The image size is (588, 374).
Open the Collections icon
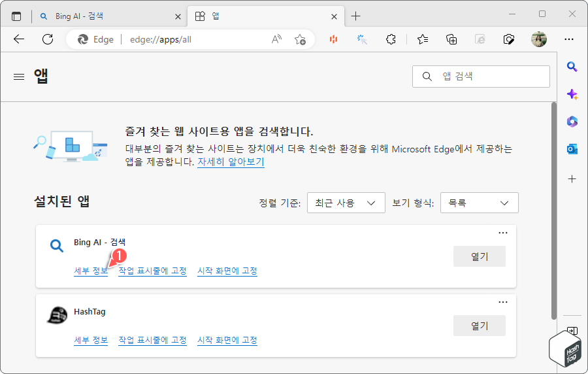tap(451, 39)
